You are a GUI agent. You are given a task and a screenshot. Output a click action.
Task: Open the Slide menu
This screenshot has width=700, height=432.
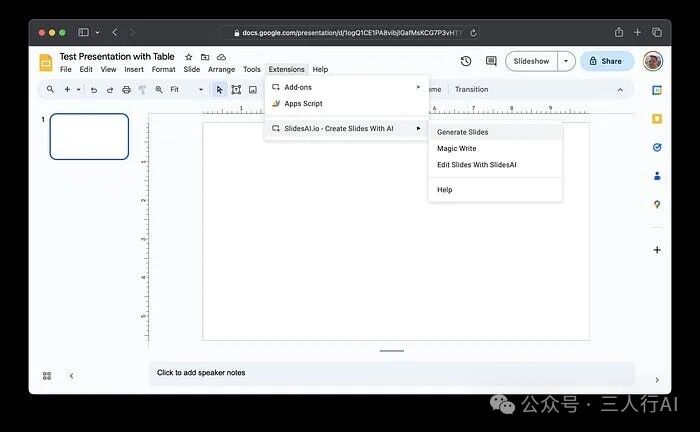click(x=192, y=69)
